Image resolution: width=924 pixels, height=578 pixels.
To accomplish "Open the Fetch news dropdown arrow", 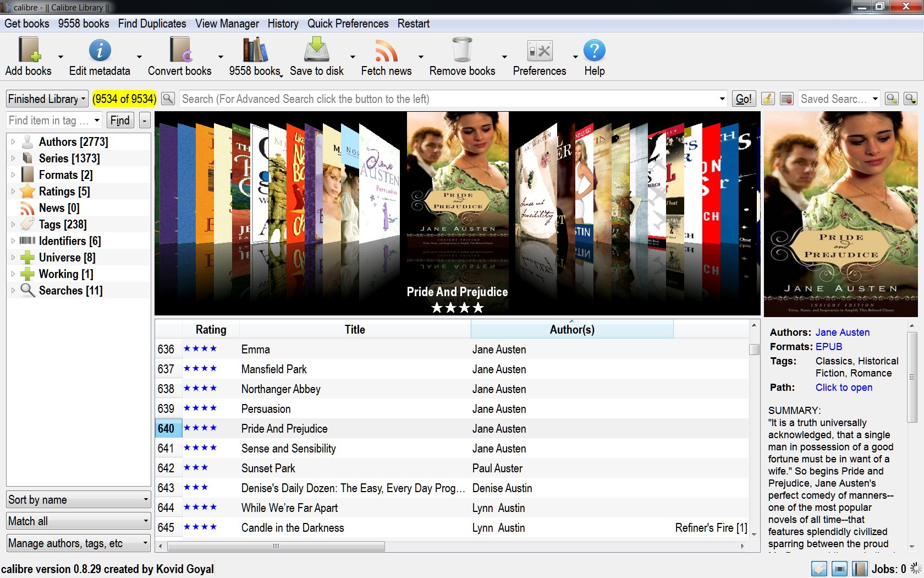I will pyautogui.click(x=421, y=56).
